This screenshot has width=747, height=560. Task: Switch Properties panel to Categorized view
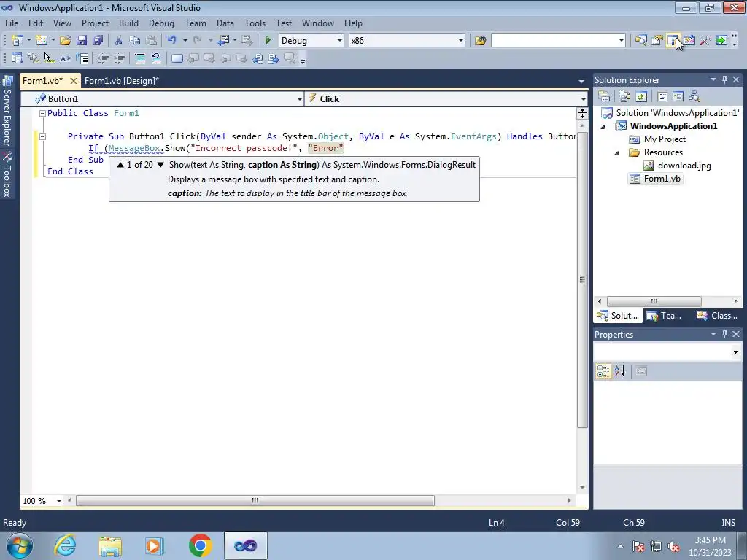point(603,371)
